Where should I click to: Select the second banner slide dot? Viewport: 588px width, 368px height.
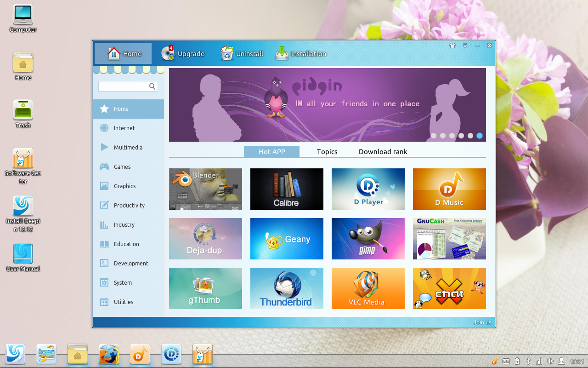click(x=443, y=136)
